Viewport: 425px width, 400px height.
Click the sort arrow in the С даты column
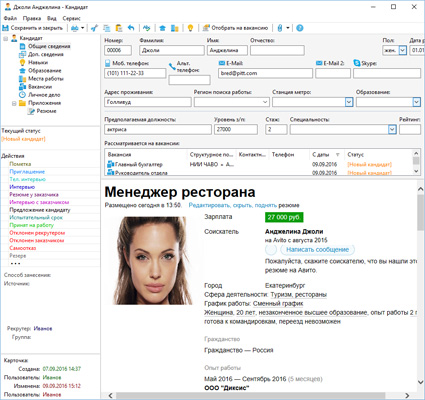337,155
